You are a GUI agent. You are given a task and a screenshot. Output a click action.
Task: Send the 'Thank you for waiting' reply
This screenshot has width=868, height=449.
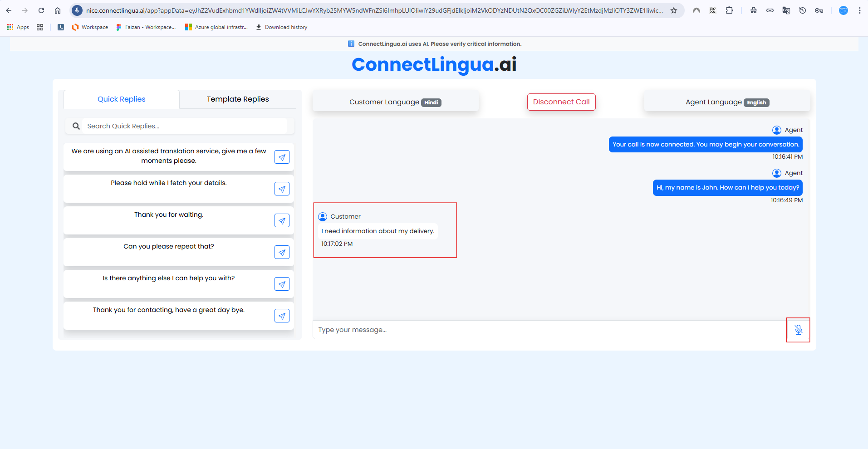[282, 220]
